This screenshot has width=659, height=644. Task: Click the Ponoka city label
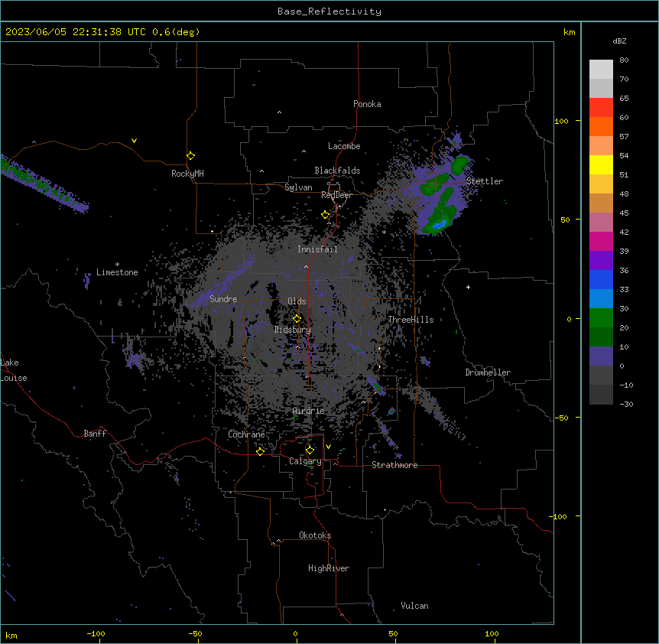[367, 104]
